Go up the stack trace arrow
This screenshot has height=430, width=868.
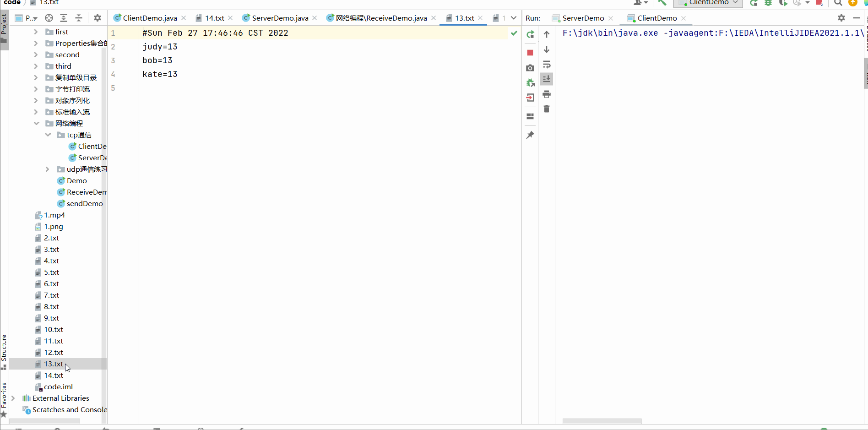tap(547, 34)
